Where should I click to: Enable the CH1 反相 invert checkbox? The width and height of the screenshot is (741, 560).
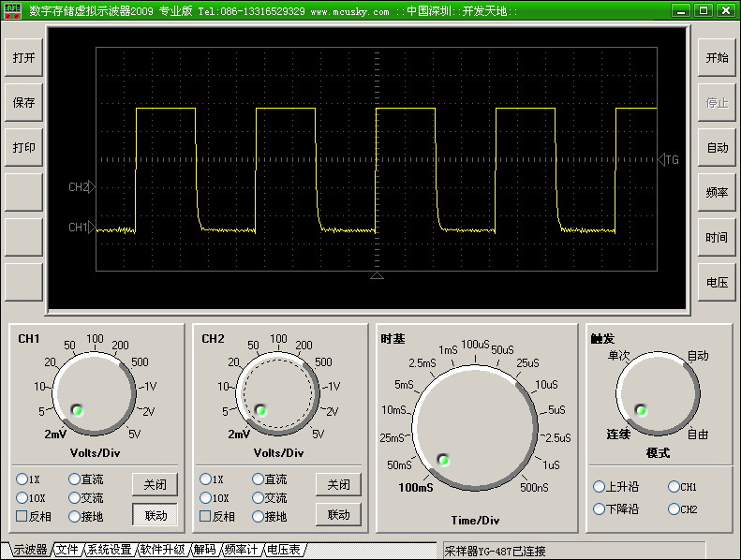click(x=22, y=516)
